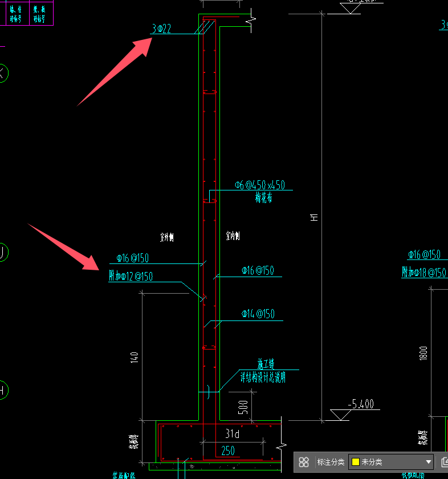Click the 标注分类 label in the toolbar
Viewport: 448px width, 479px height.
point(331,462)
